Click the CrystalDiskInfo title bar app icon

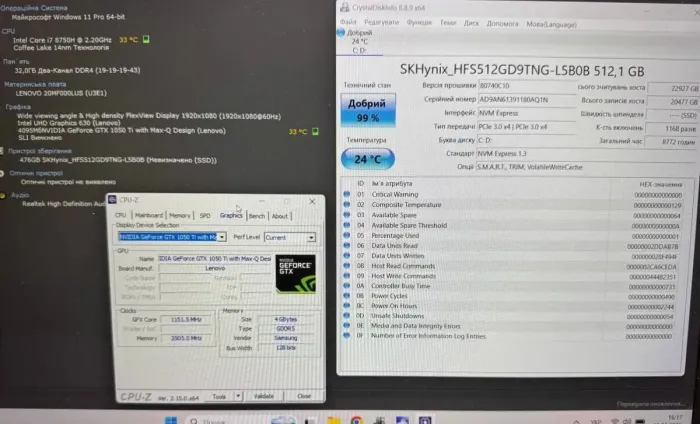[345, 8]
